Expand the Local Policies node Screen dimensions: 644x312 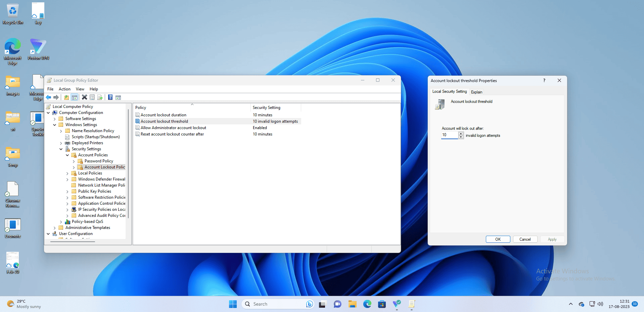pos(67,173)
